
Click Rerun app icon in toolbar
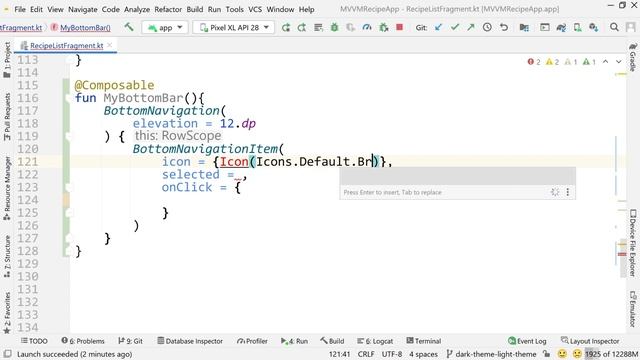tap(286, 27)
